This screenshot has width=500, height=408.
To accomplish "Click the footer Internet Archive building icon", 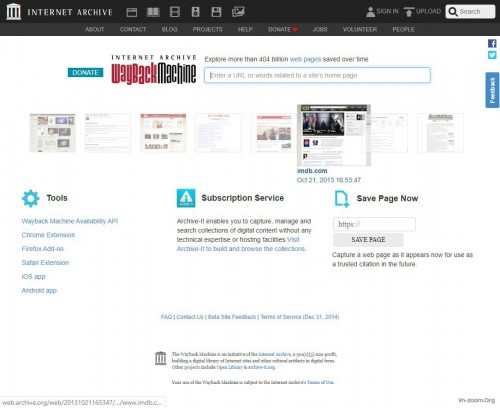I will (161, 358).
